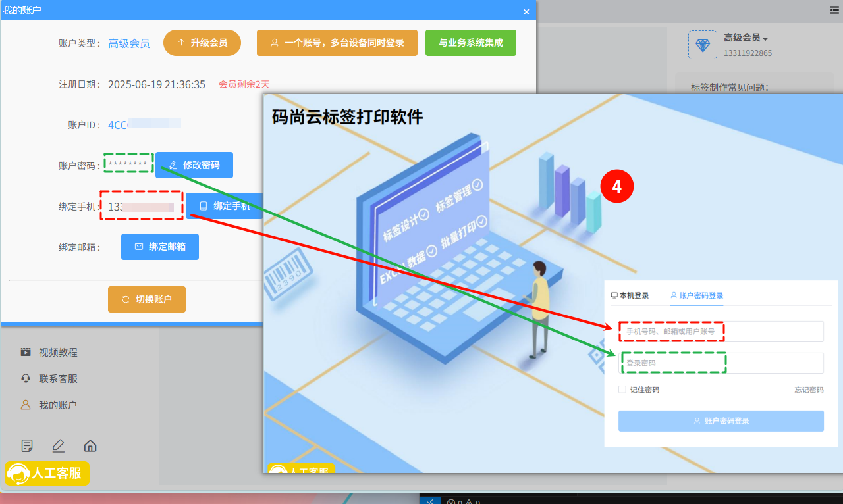Click the video tutorial film icon

tap(26, 353)
